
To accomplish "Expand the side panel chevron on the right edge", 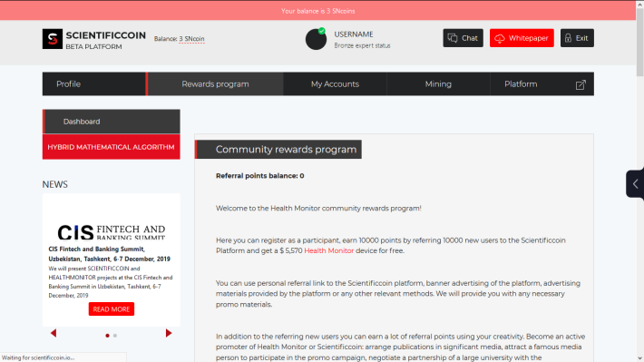I will pyautogui.click(x=635, y=184).
